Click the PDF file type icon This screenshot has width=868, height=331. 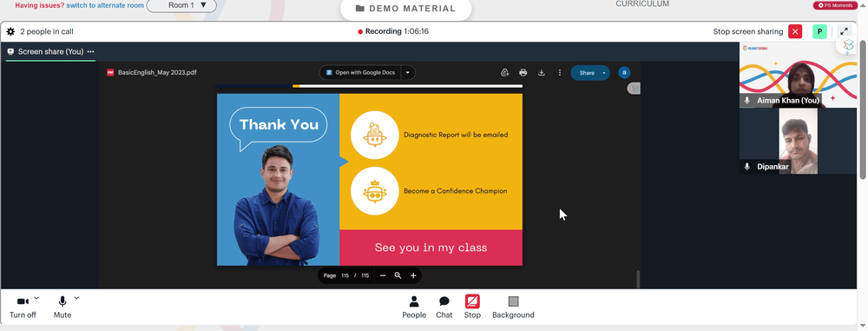pyautogui.click(x=110, y=73)
